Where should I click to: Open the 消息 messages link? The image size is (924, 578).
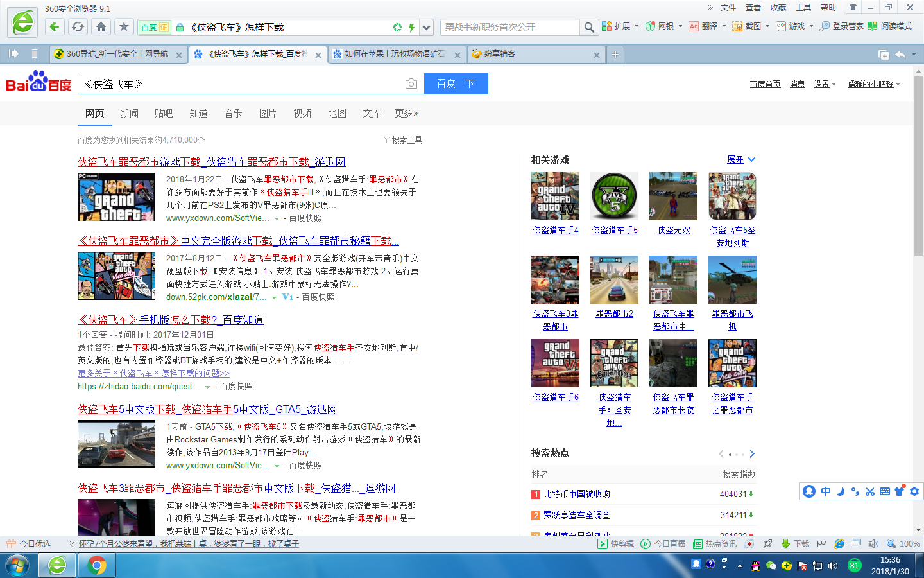tap(797, 84)
